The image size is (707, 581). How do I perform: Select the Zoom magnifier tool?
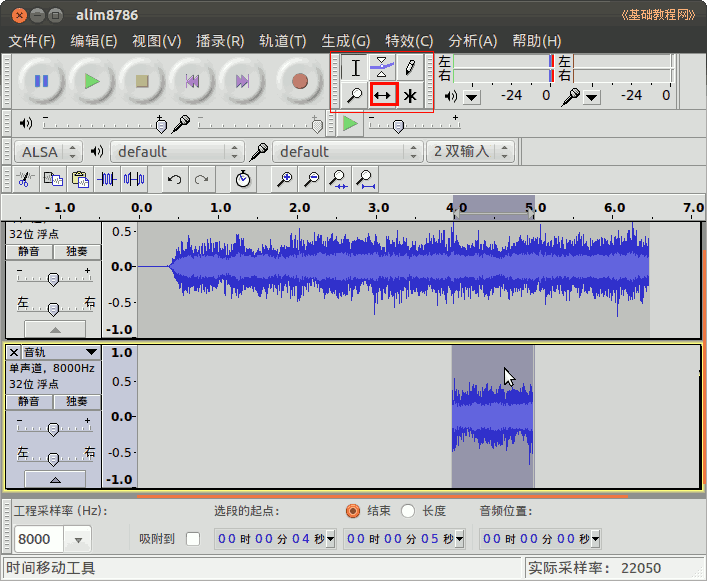pos(355,96)
